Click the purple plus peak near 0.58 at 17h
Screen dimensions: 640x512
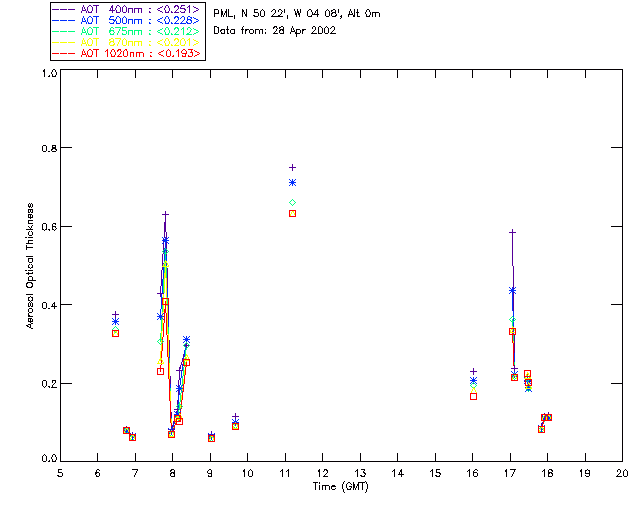coord(513,232)
